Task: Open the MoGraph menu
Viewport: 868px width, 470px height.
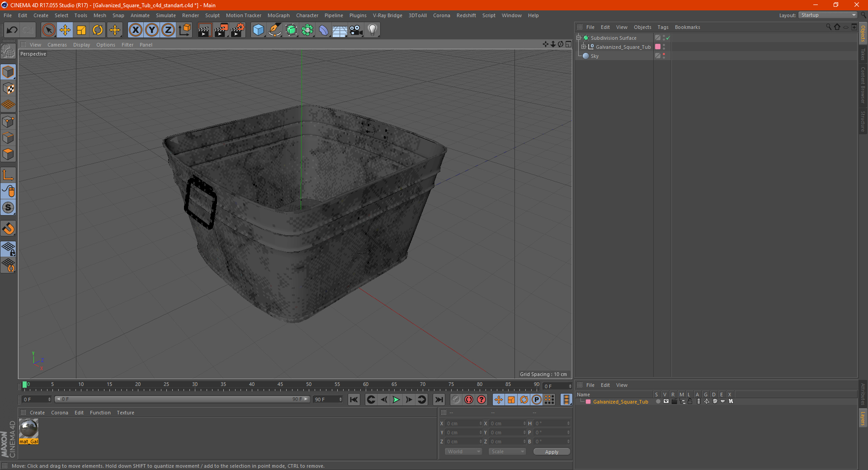Action: click(278, 15)
